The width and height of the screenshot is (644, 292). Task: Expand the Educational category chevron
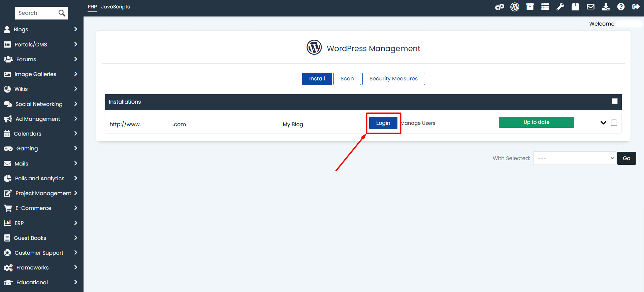pos(75,282)
